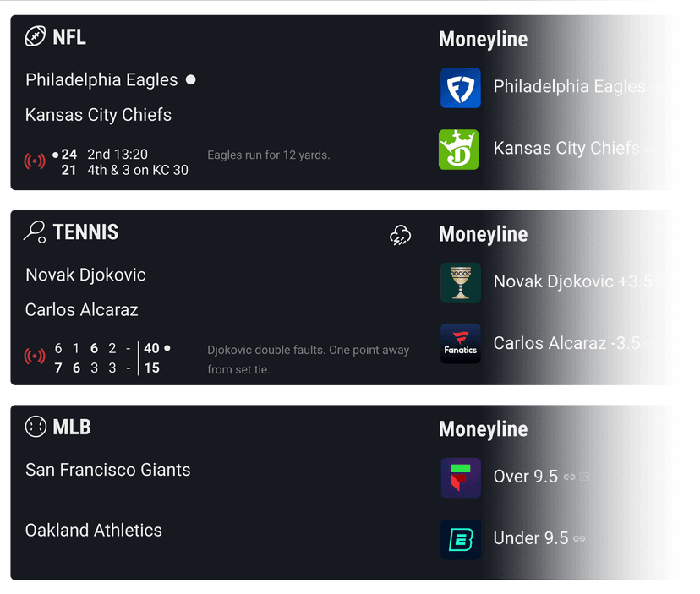
Task: Pick the Carlos Alcaraz -3.5 bet
Action: (566, 344)
